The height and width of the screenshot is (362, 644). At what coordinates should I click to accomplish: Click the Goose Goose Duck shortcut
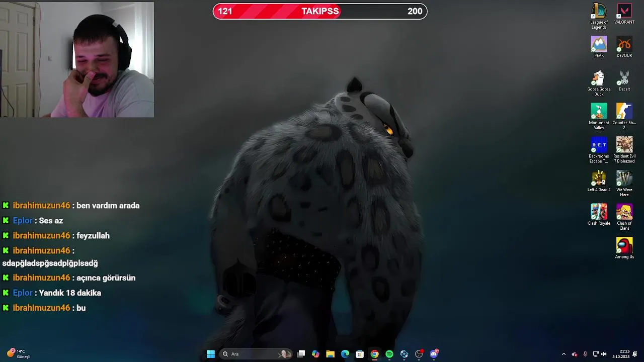[599, 83]
